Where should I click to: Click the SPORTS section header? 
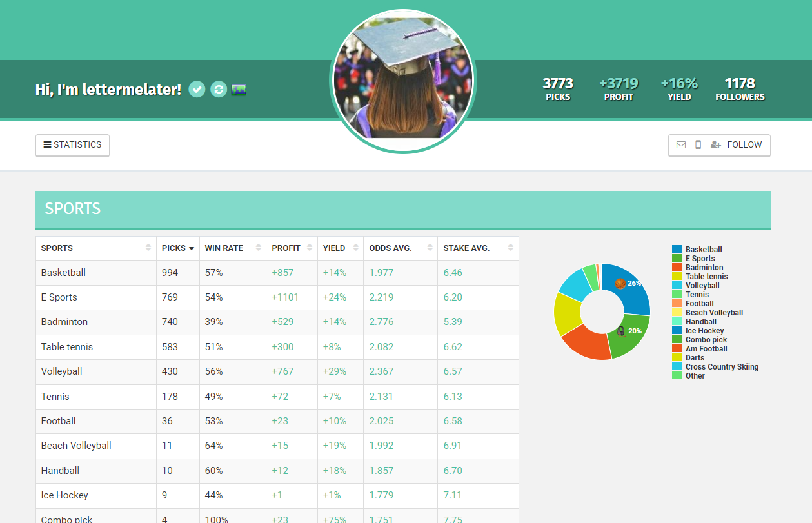tap(403, 210)
